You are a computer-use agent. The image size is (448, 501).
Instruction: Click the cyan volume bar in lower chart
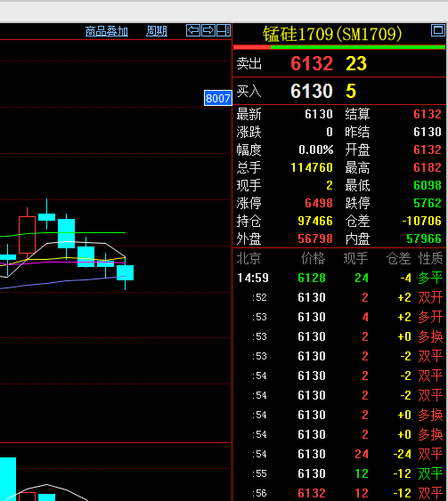pos(8,479)
